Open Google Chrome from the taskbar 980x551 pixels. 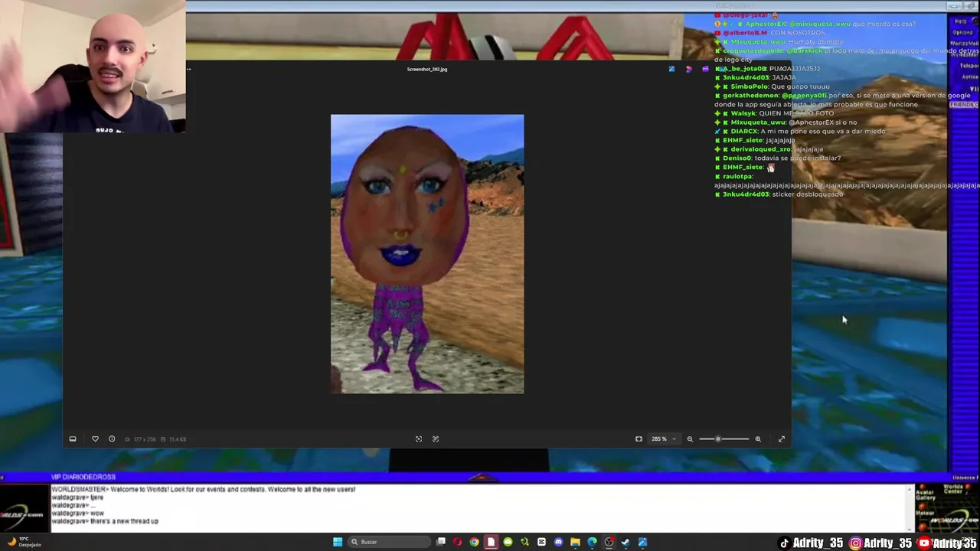[x=474, y=542]
